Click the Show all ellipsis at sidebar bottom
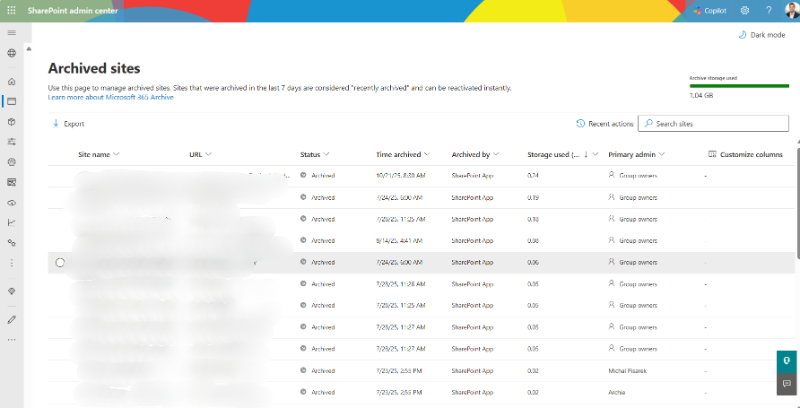Screen dimensions: 800x408 [11, 340]
